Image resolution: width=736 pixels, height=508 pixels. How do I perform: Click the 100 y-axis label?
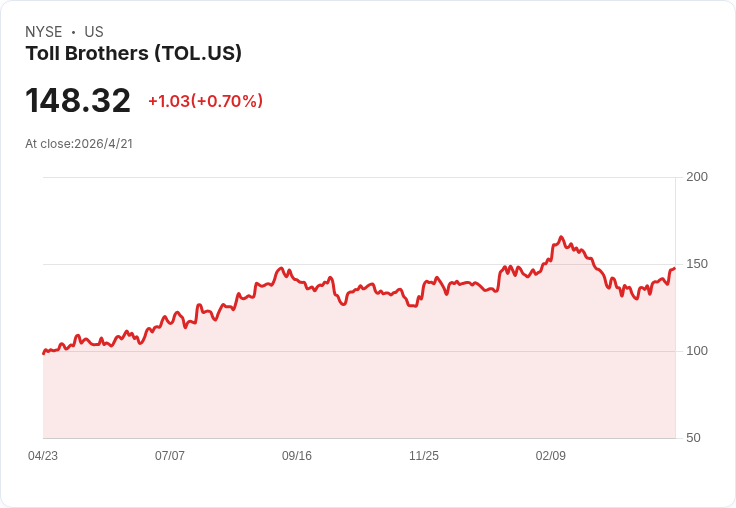(697, 351)
